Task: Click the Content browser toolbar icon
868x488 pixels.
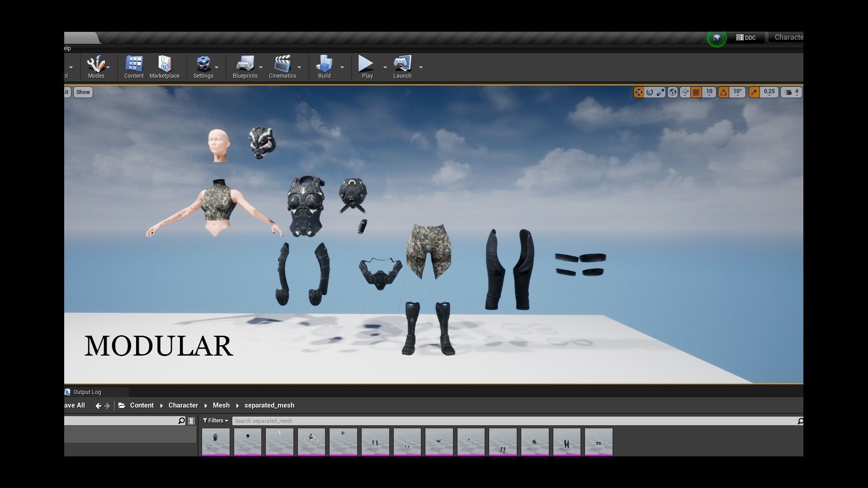Action: 134,67
